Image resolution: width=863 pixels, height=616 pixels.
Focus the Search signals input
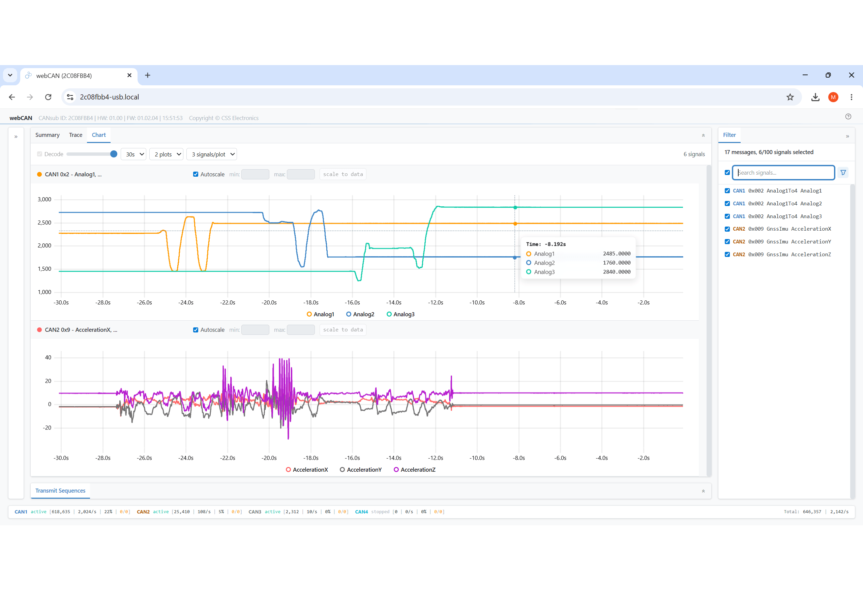coord(783,173)
